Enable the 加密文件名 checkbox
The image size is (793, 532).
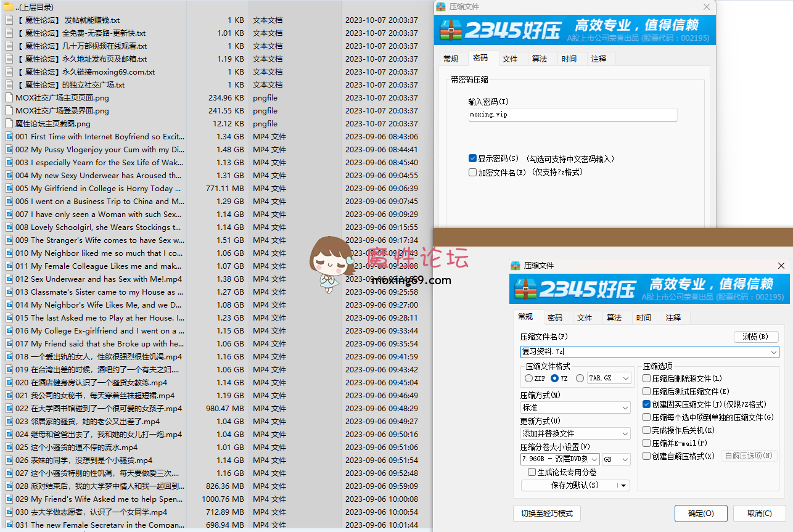coord(472,173)
